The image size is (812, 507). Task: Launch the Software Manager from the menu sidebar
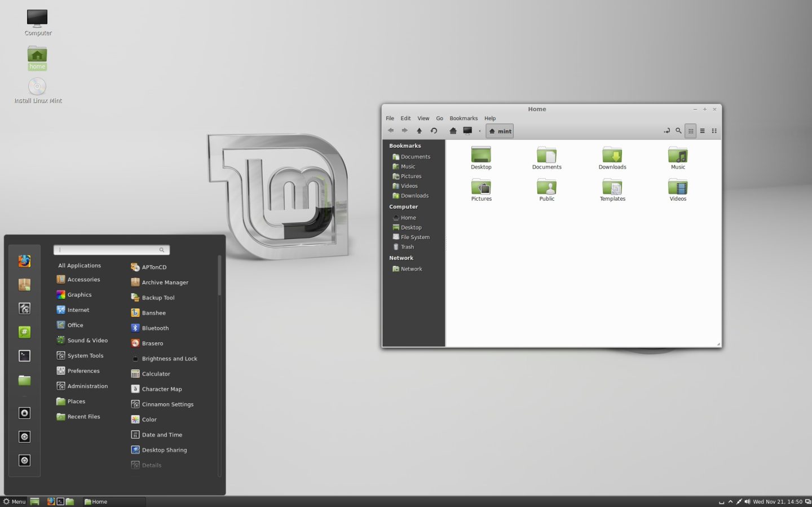point(24,284)
